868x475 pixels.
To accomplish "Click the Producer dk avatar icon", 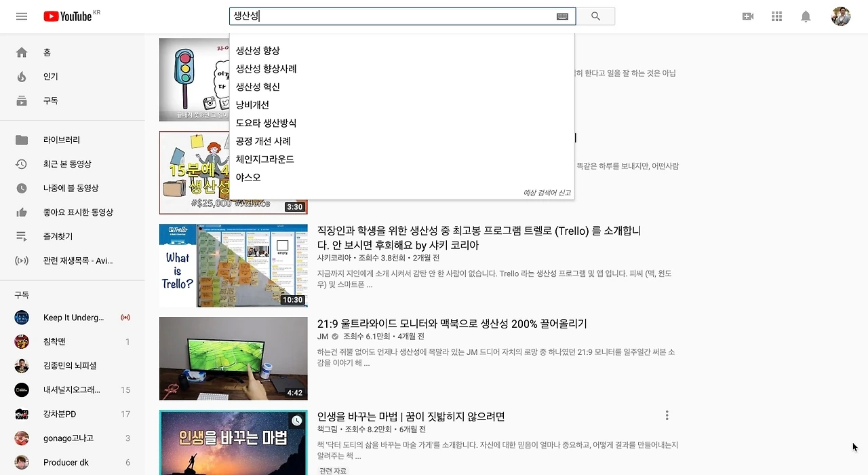I will 22,462.
